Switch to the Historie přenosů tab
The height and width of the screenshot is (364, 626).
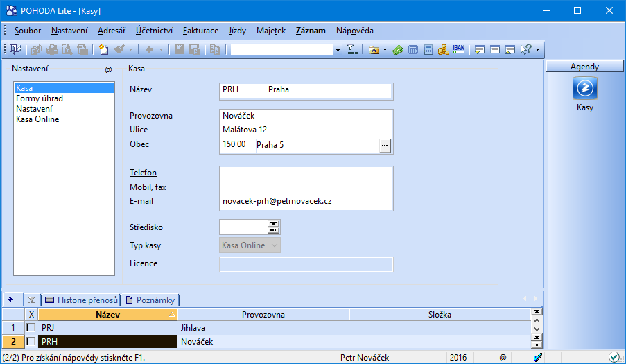[x=82, y=300]
